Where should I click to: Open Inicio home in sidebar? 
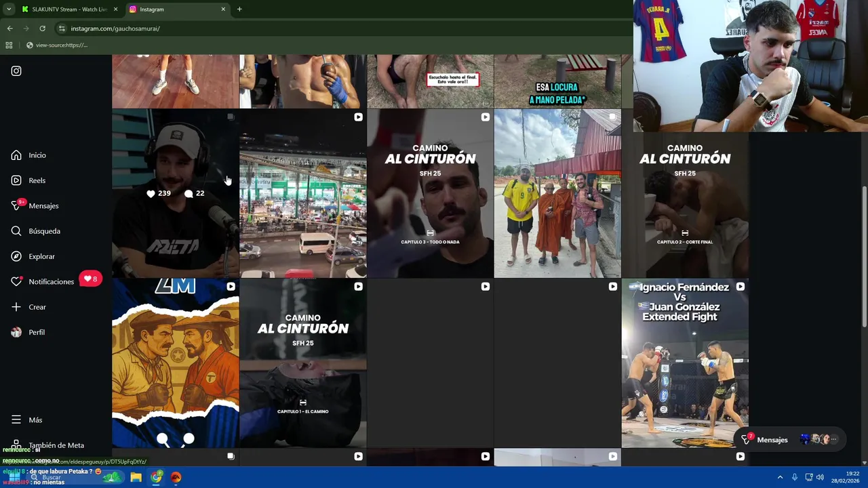(28, 155)
